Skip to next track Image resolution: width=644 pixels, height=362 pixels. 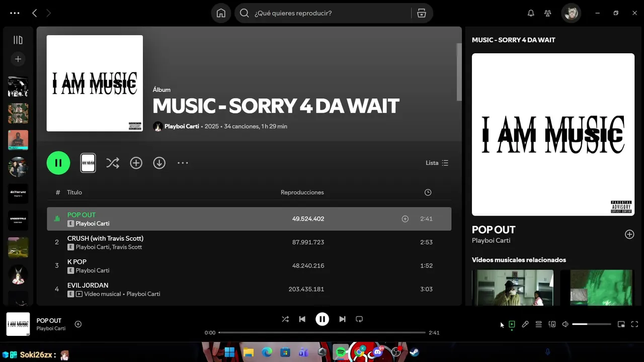coord(342,319)
